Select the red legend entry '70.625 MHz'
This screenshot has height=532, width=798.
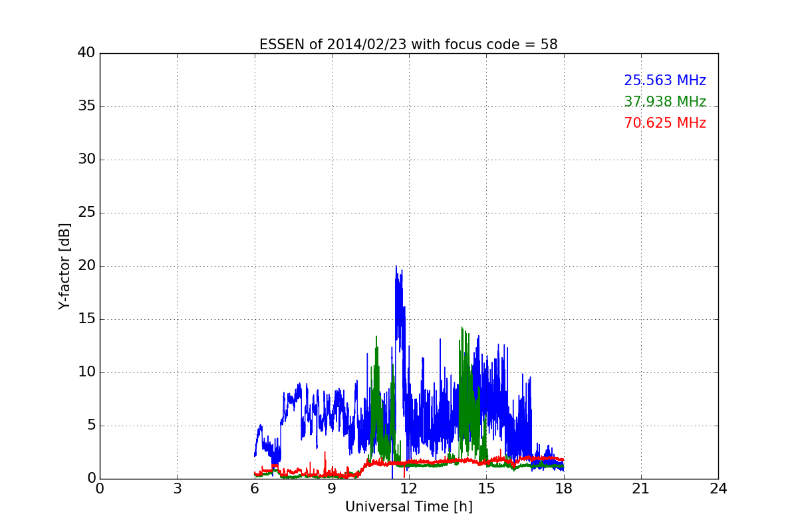pos(665,123)
